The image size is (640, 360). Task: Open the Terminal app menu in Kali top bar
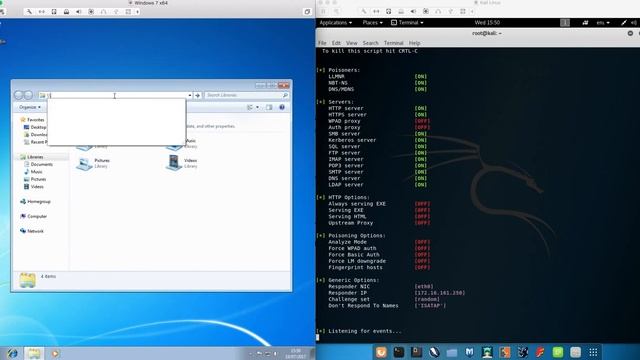tap(407, 23)
